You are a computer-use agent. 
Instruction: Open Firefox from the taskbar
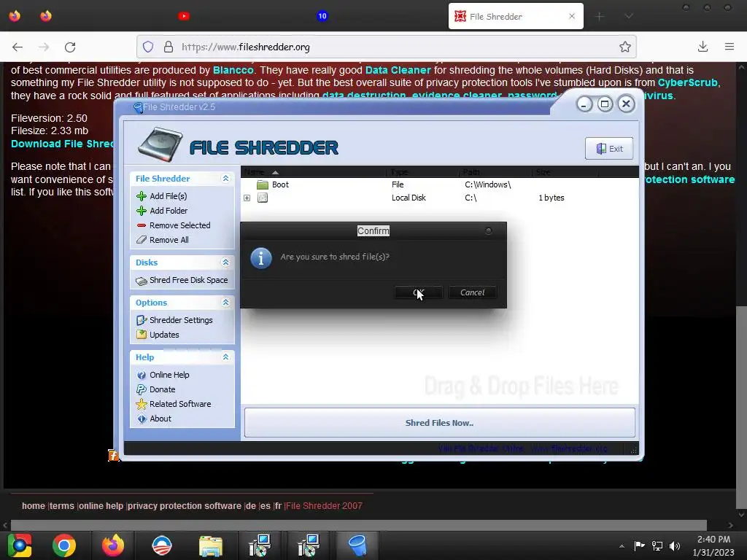click(x=113, y=545)
